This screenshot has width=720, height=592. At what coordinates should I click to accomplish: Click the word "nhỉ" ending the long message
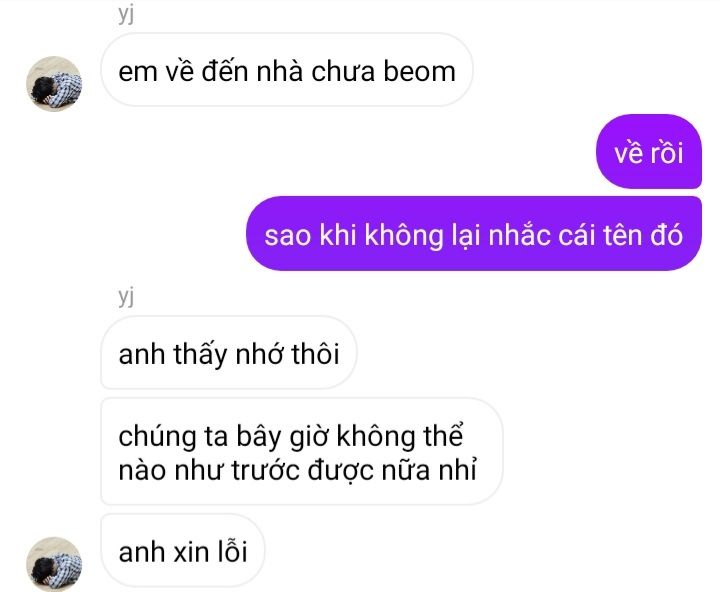[x=458, y=469]
